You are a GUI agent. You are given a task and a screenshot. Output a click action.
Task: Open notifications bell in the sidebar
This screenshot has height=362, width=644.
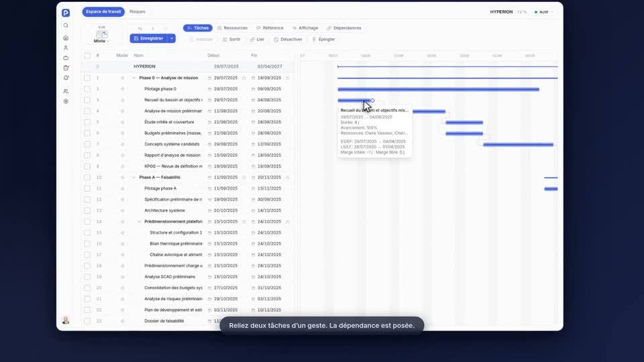click(x=66, y=78)
